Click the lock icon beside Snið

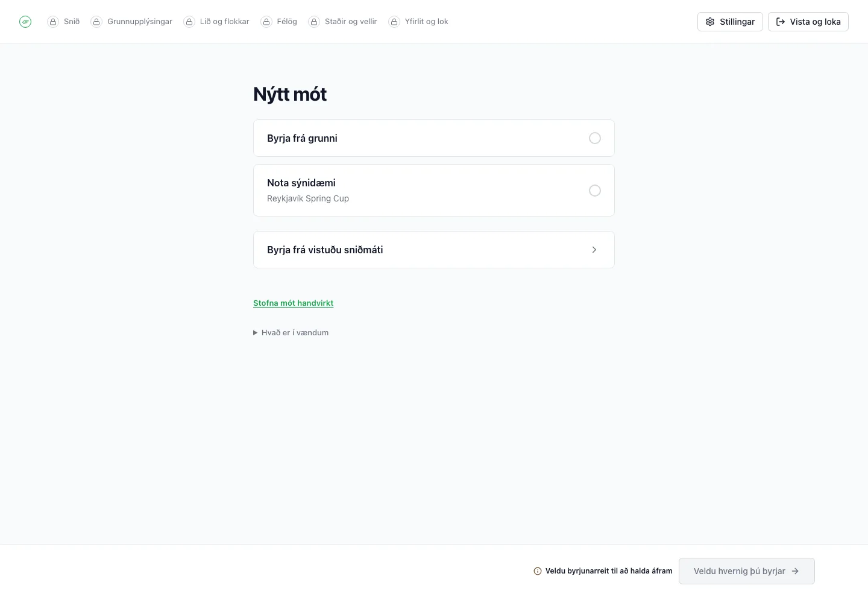click(53, 22)
